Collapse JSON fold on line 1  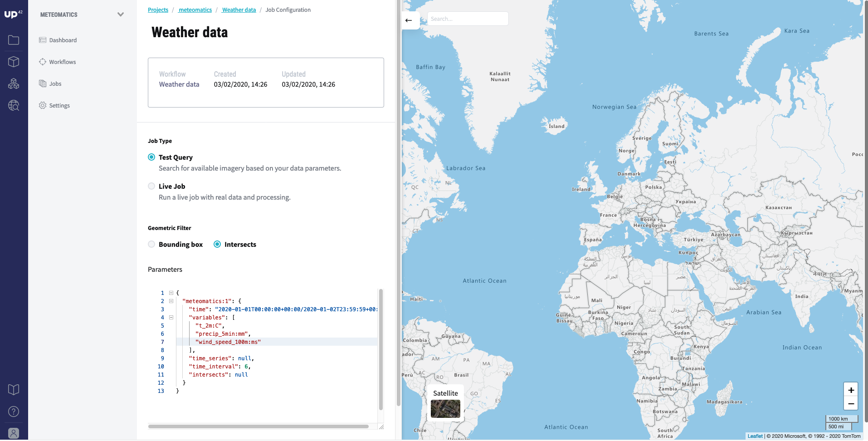pos(171,293)
